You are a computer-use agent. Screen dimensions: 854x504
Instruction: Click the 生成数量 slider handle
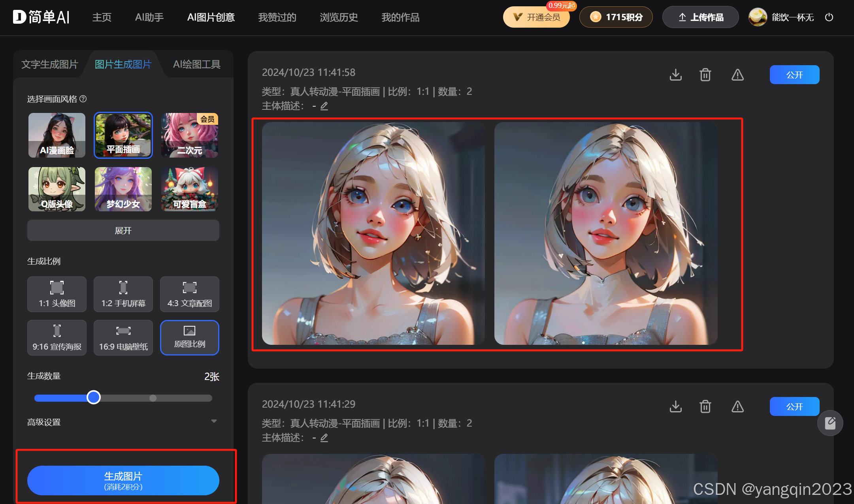tap(94, 397)
